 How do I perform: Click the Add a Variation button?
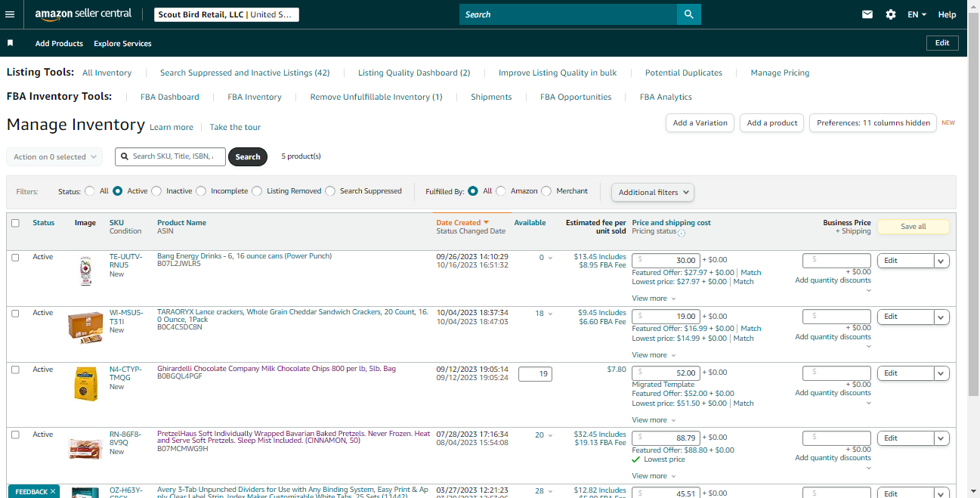700,122
